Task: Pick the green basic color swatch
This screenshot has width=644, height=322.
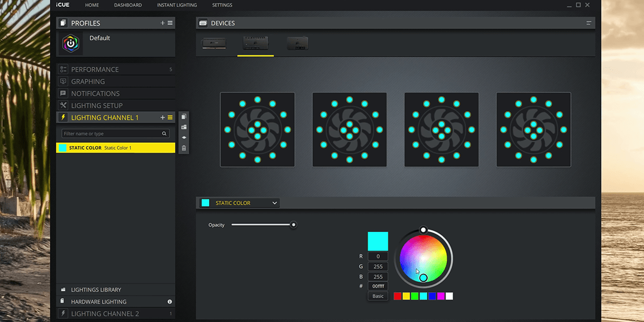Action: click(x=415, y=296)
